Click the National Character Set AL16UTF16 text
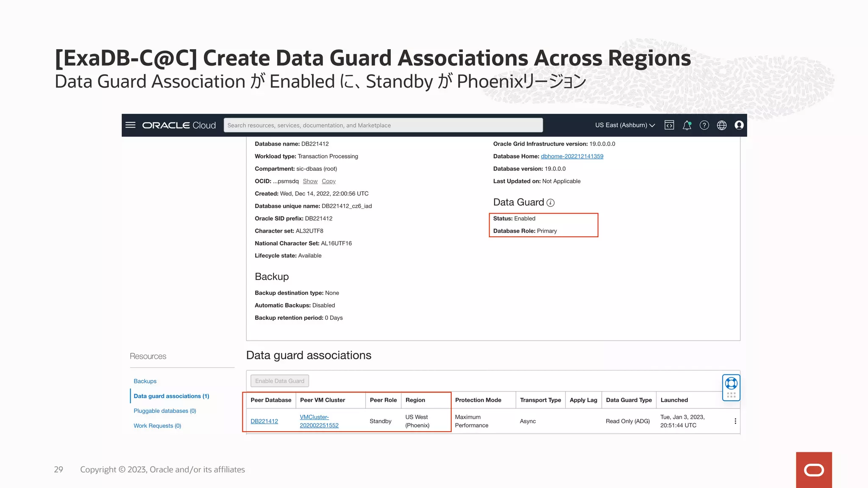Viewport: 868px width, 488px height. pos(303,243)
